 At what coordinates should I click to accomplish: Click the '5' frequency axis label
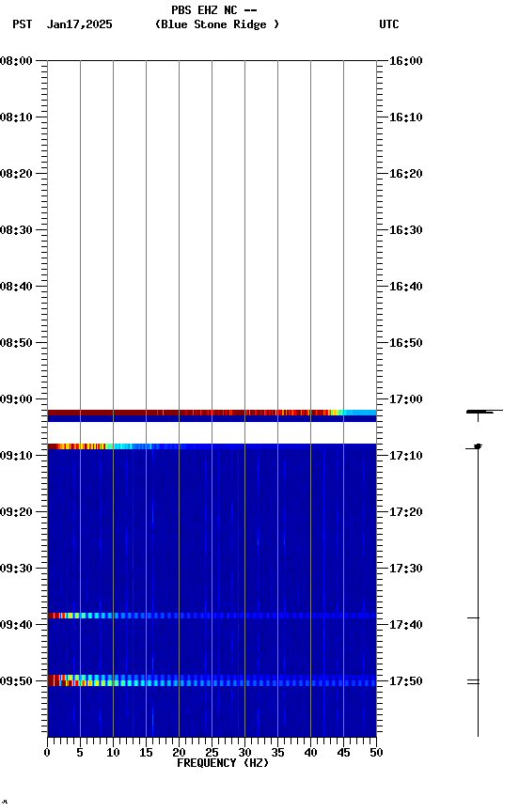point(80,753)
